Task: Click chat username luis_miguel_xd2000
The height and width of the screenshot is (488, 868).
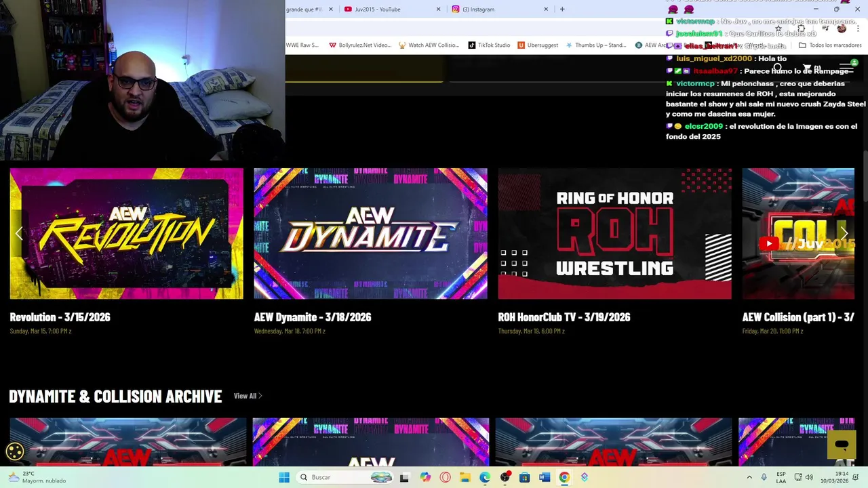Action: (x=714, y=59)
